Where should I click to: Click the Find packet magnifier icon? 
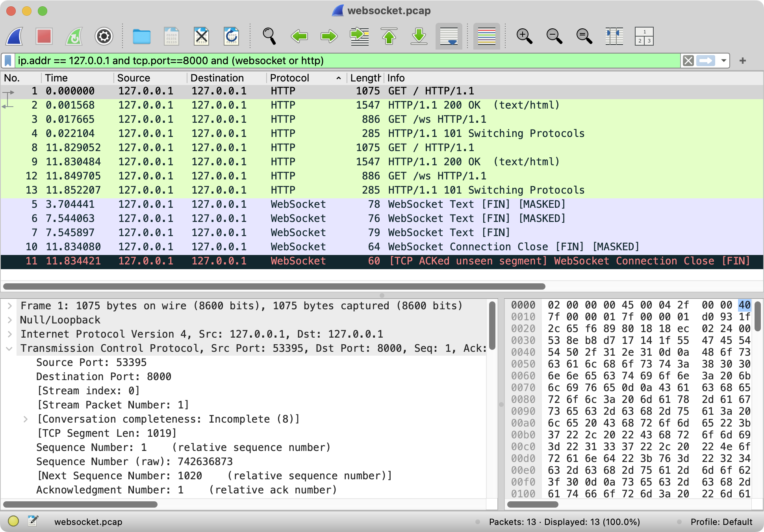(x=269, y=36)
